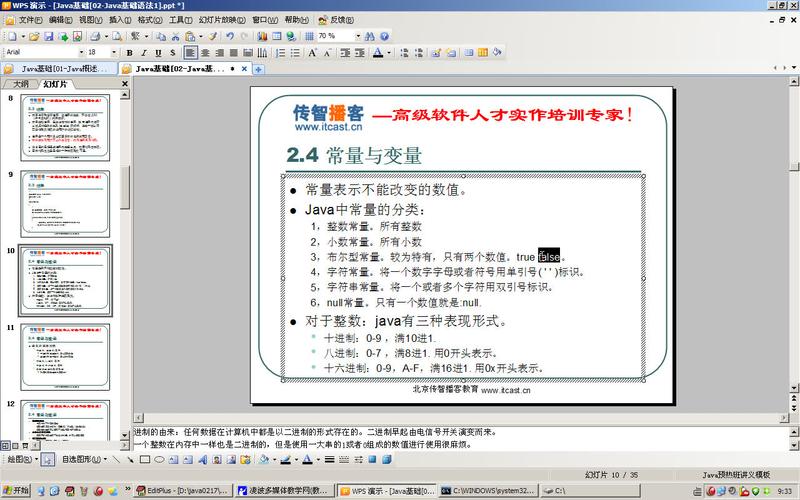Open the 自选图形 (AutoShapes) dropdown
The image size is (800, 500).
click(84, 460)
